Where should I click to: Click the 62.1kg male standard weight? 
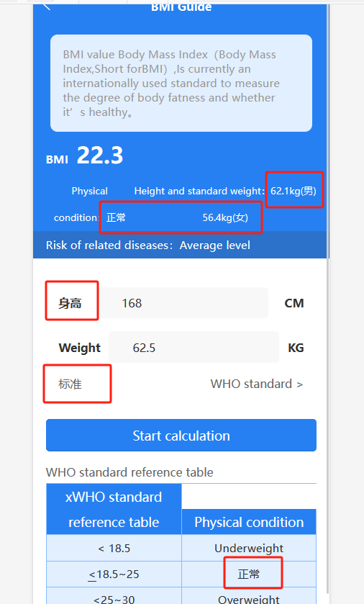(294, 191)
